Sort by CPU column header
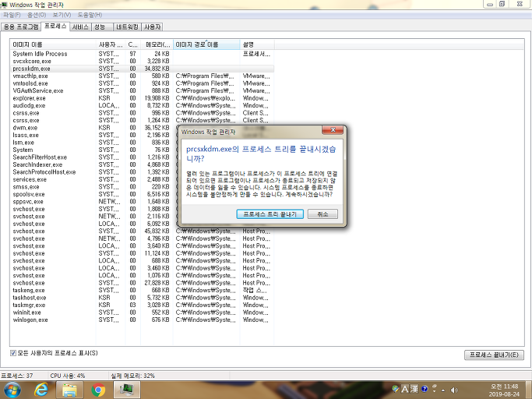The width and height of the screenshot is (532, 399). (133, 45)
